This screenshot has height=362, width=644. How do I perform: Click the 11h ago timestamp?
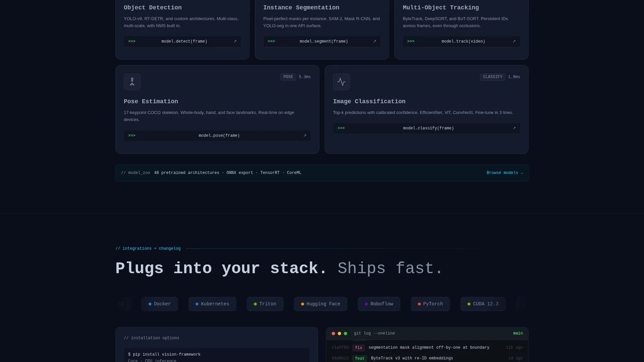tap(515, 348)
